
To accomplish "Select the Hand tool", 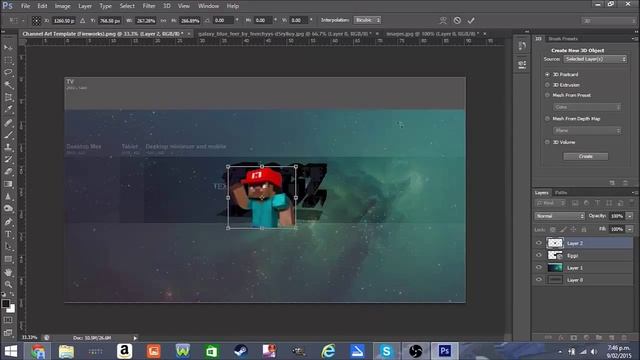I will pos(8,272).
